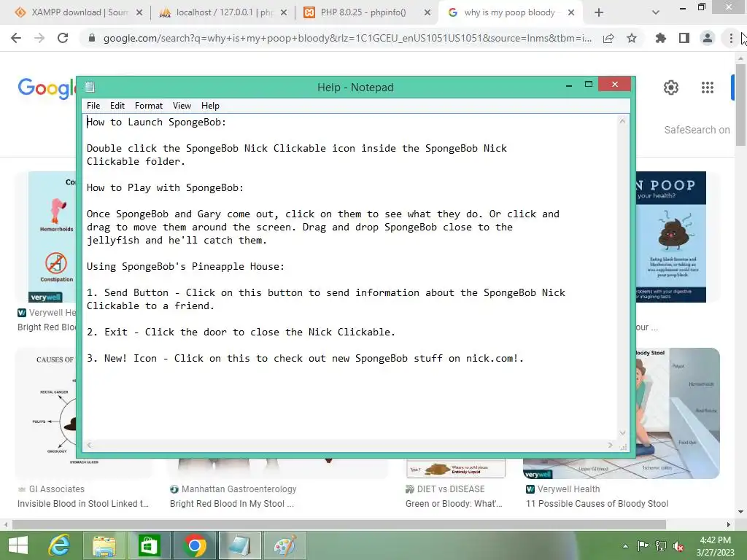747x560 pixels.
Task: Open Chrome three-dot menu
Action: (x=731, y=38)
